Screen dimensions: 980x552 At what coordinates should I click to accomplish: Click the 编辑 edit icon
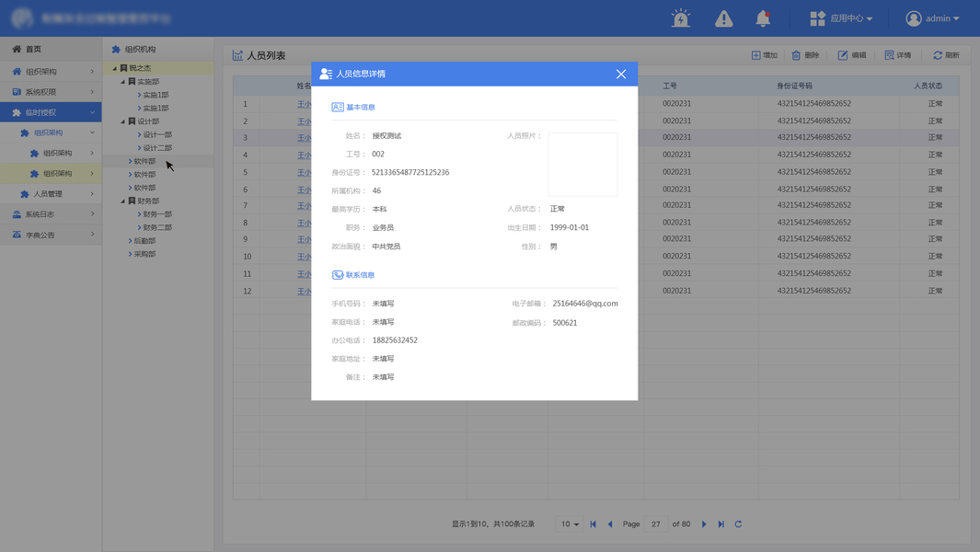coord(843,55)
